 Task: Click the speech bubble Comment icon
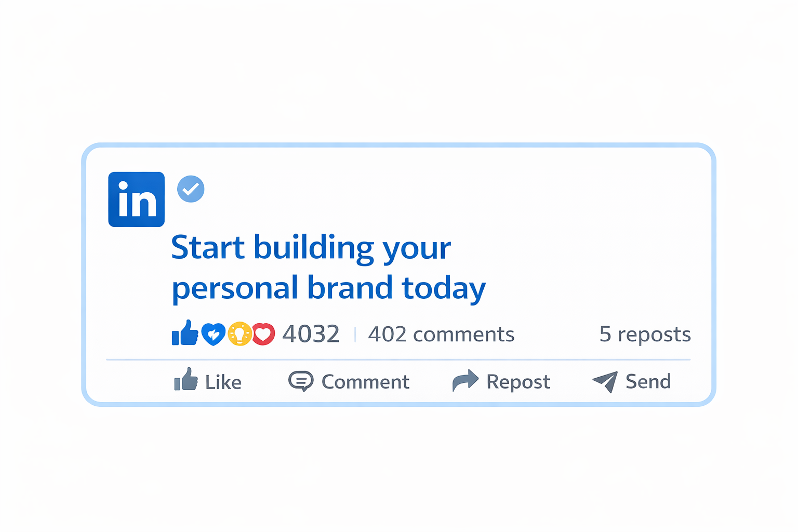301,381
